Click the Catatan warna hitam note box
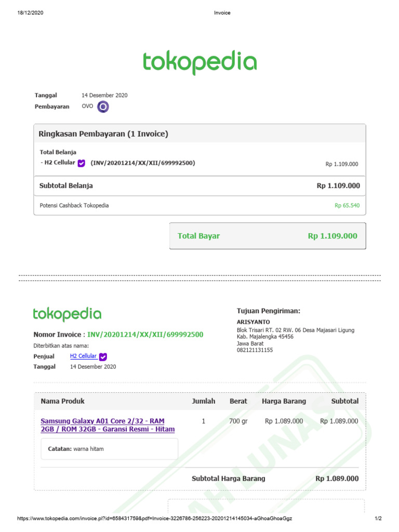The image size is (399, 532). [x=109, y=449]
